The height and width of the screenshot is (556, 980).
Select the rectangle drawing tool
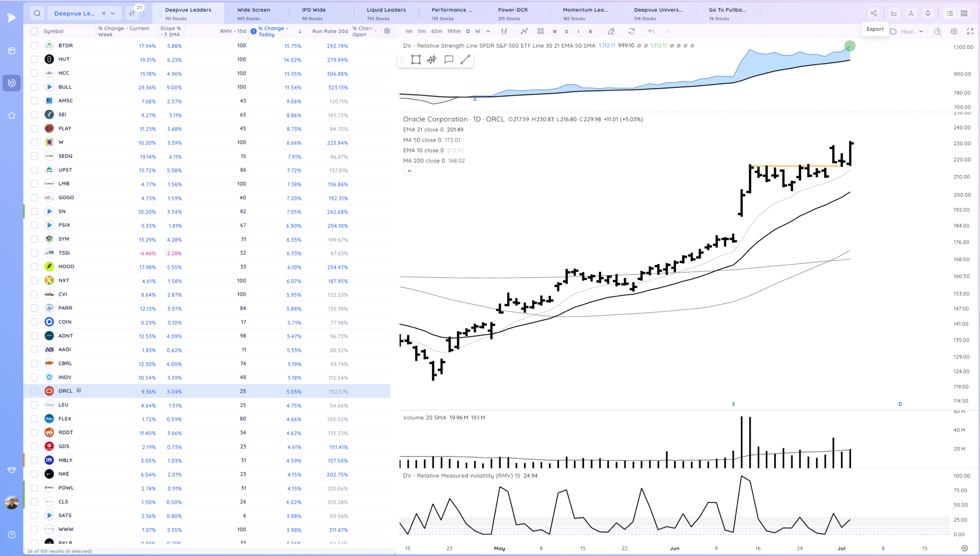click(416, 59)
